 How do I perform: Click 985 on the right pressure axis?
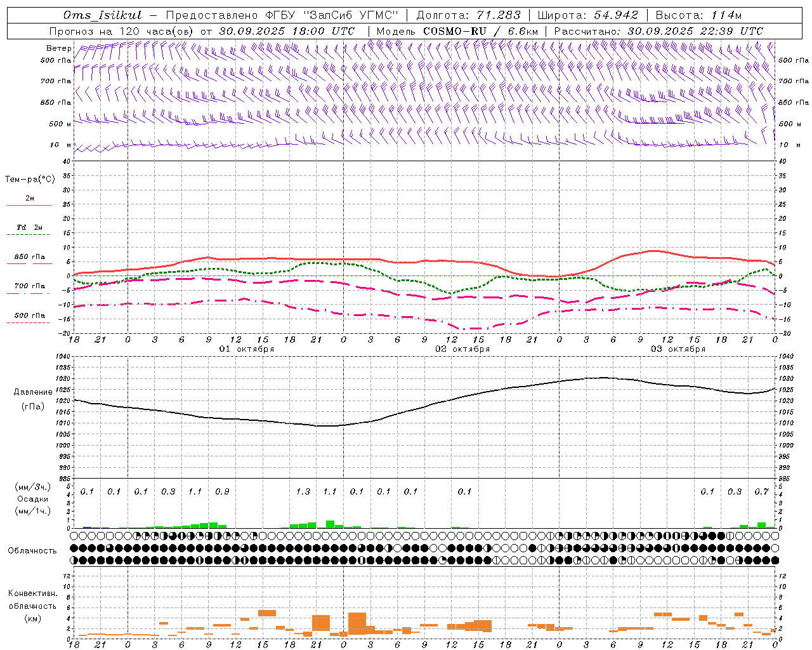[785, 479]
